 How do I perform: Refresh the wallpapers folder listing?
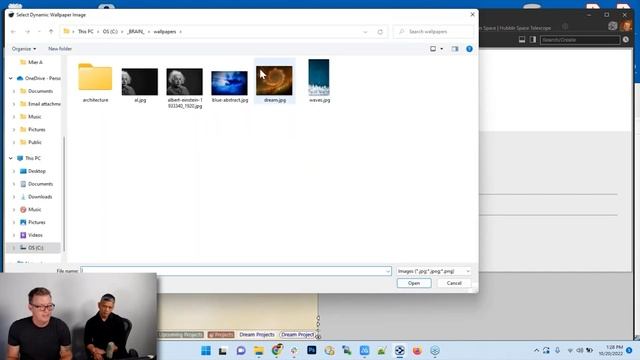point(380,32)
